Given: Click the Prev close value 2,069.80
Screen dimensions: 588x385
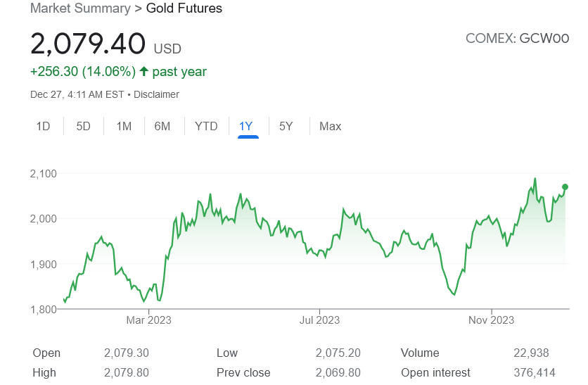Looking at the screenshot, I should pos(338,372).
